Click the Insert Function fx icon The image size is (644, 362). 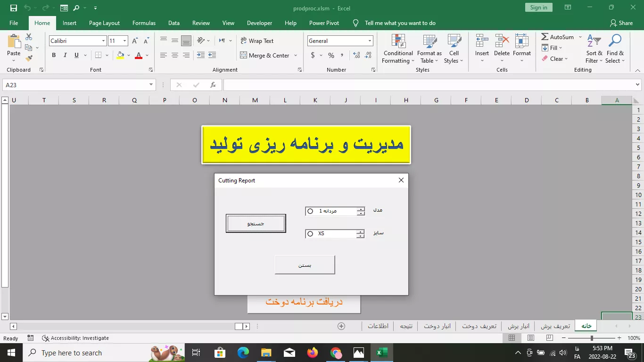[213, 85]
